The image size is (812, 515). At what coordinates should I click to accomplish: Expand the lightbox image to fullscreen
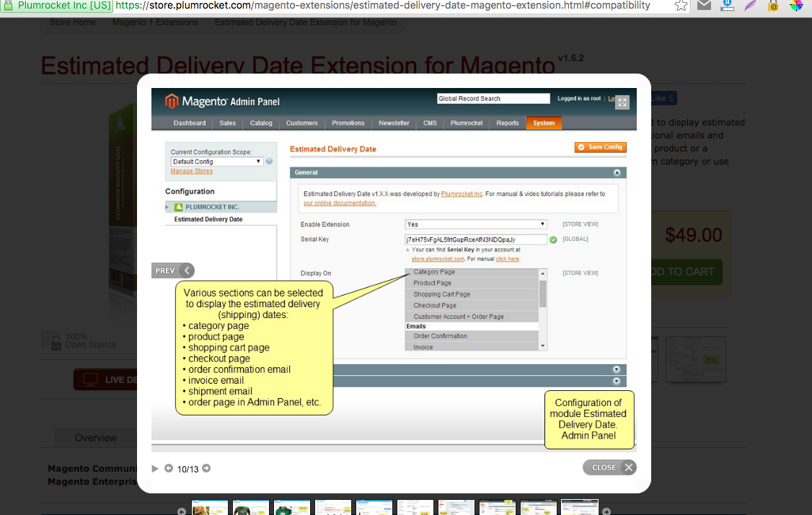coord(622,102)
